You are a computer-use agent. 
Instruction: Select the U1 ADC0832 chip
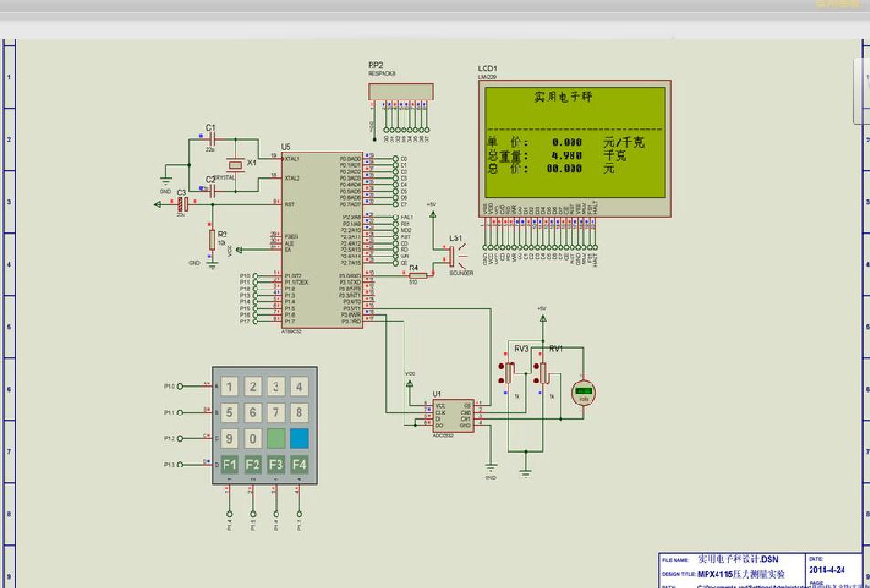(452, 415)
